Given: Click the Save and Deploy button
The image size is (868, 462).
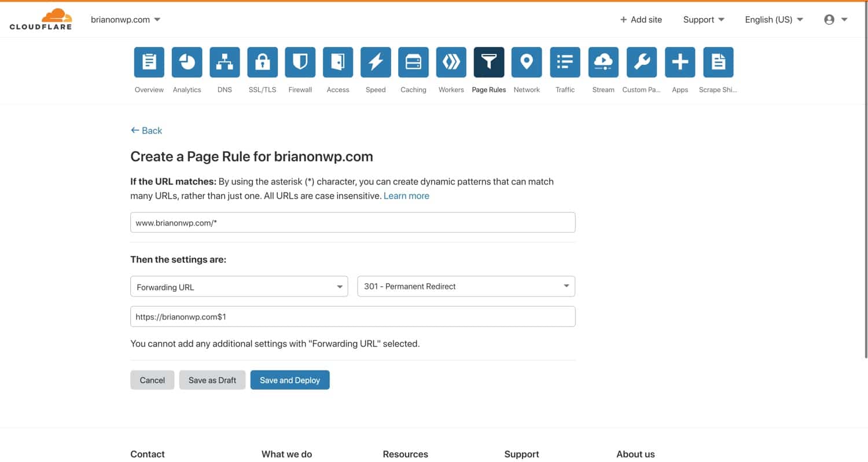Looking at the screenshot, I should click(x=289, y=380).
